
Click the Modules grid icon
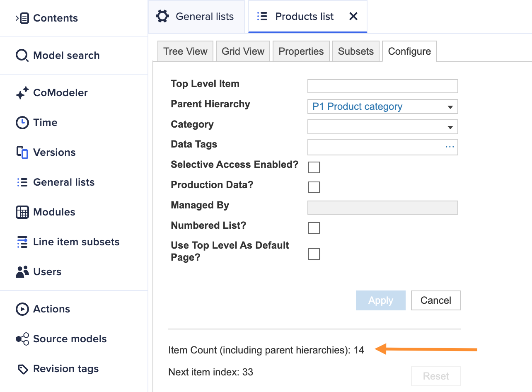(22, 212)
